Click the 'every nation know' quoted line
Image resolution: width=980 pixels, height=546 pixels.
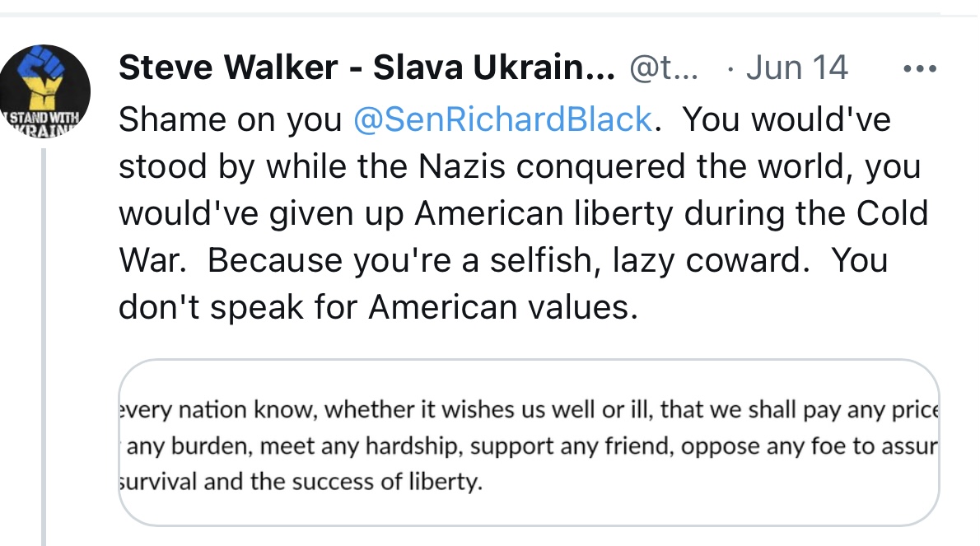click(x=529, y=410)
